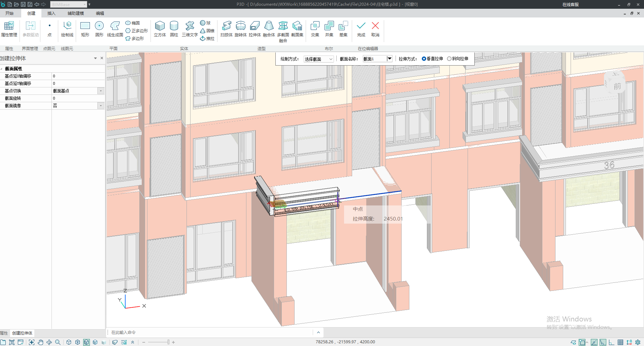Collapse the 截面属性 section
This screenshot has height=346, width=644.
pos(2,69)
